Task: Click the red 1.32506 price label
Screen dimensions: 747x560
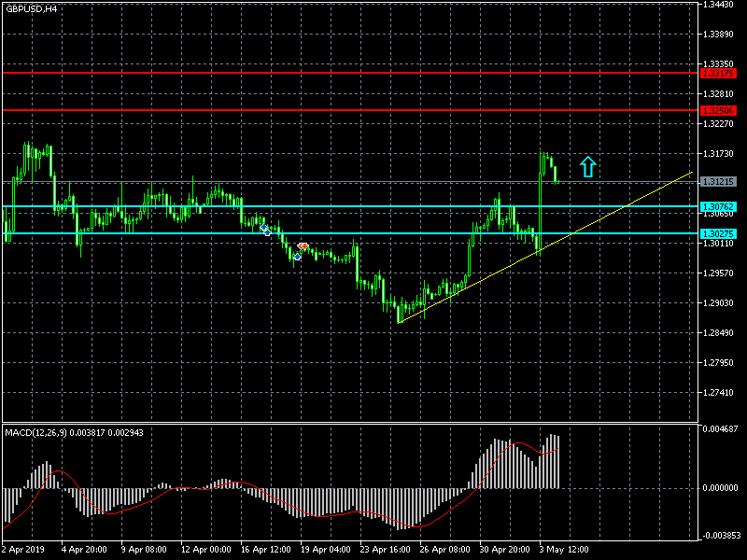Action: point(717,110)
